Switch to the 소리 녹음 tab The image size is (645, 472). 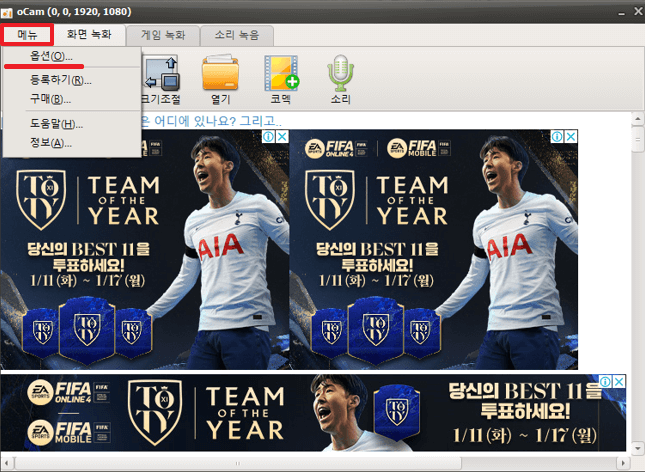coord(237,35)
